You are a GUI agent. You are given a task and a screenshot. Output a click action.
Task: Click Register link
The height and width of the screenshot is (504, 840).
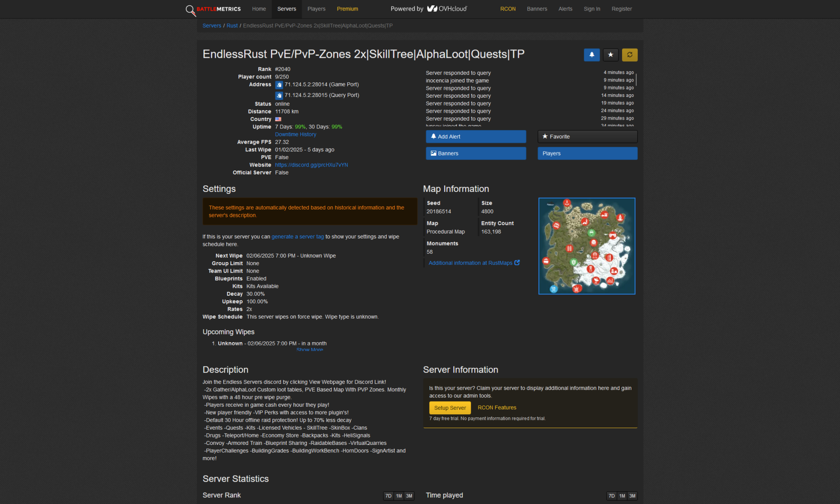pyautogui.click(x=622, y=9)
